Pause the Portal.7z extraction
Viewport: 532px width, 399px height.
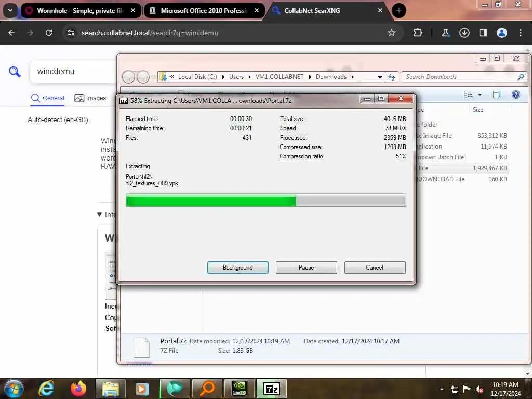pyautogui.click(x=306, y=268)
